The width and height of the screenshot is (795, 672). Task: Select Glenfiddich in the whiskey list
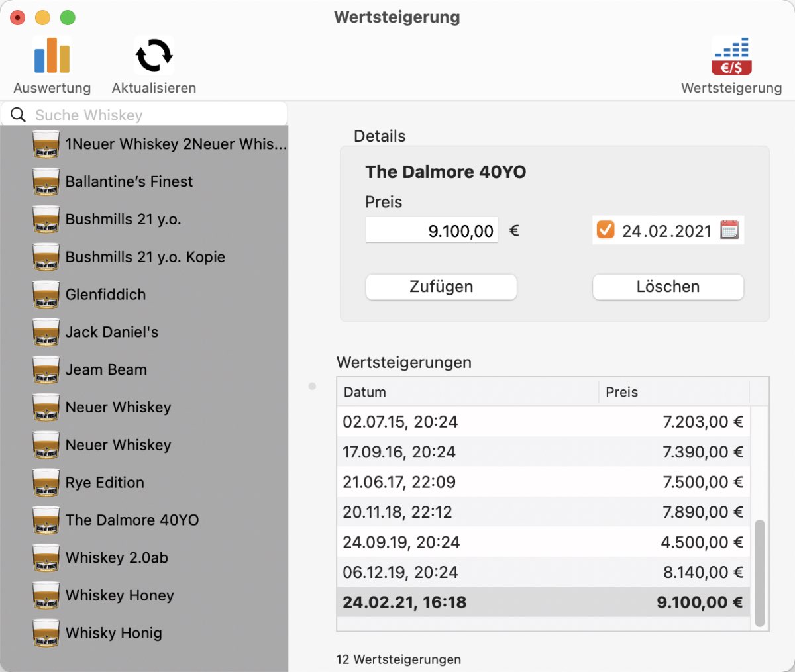click(x=144, y=295)
